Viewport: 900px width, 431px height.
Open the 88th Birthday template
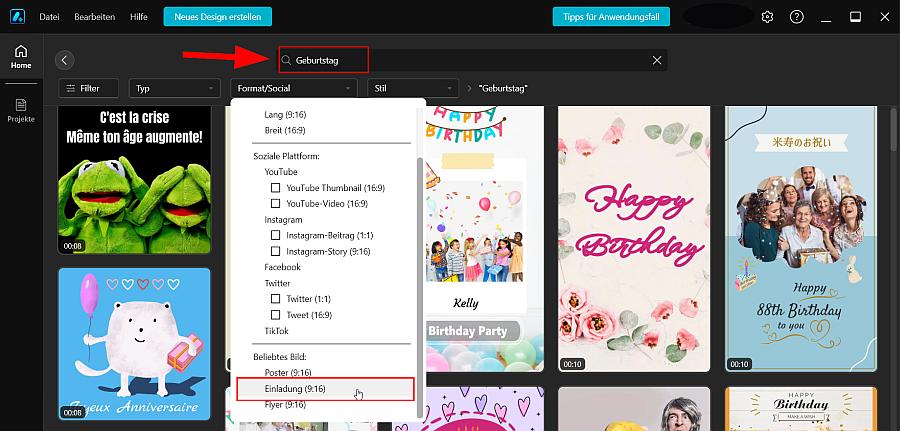click(x=801, y=239)
